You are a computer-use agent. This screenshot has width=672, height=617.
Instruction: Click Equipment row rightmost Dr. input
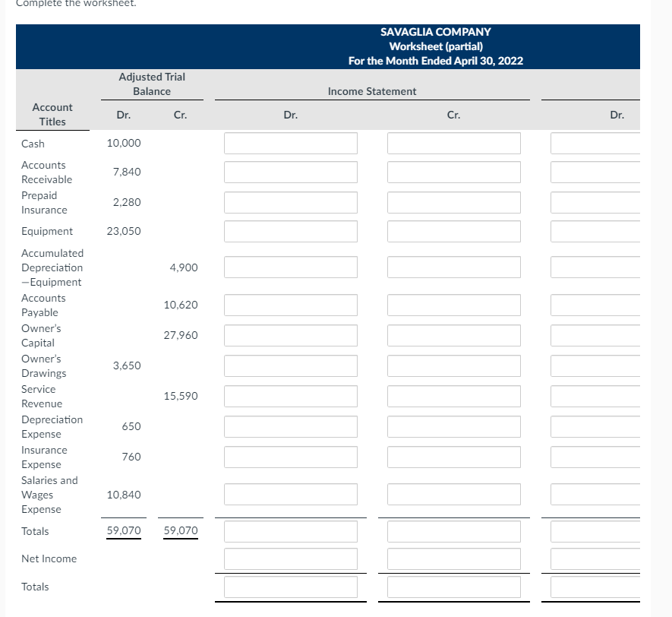(x=595, y=231)
